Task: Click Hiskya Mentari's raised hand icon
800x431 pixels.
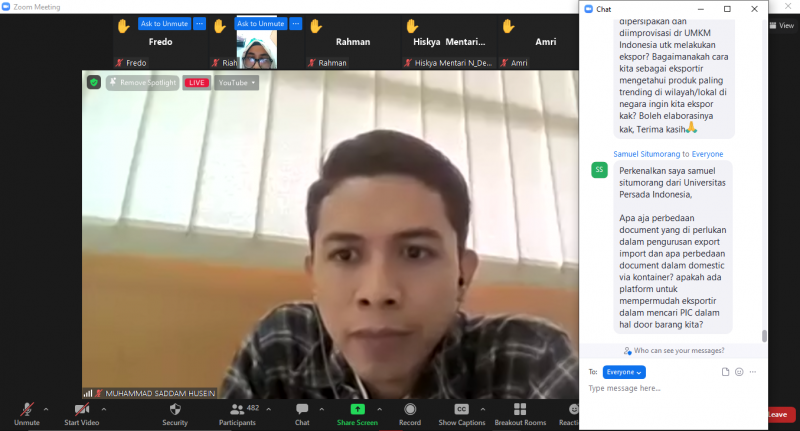Action: (412, 26)
